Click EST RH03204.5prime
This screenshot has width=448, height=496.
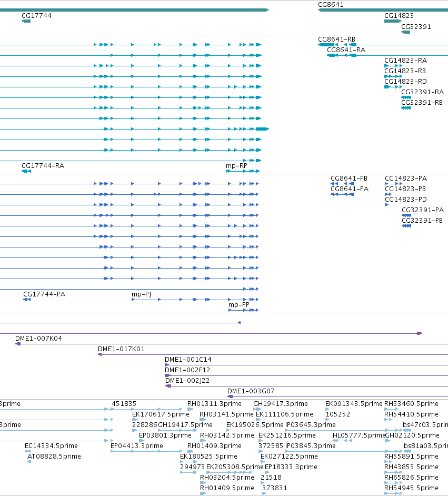click(227, 478)
